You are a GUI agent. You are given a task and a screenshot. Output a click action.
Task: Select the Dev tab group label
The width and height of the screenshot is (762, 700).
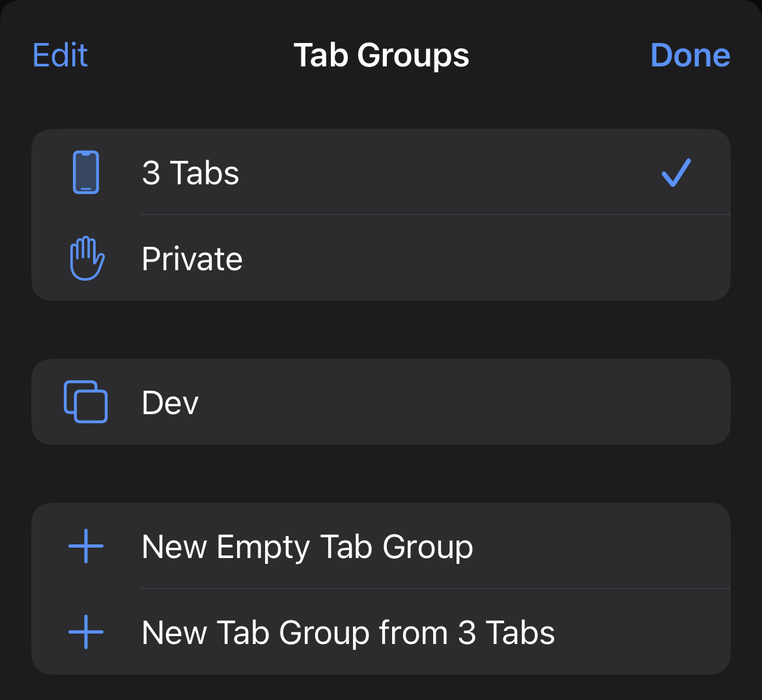coord(170,403)
